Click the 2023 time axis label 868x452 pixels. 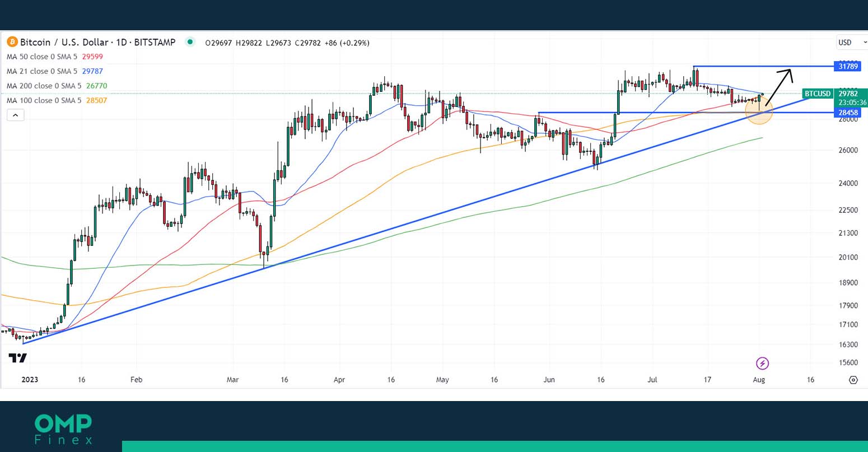point(30,380)
